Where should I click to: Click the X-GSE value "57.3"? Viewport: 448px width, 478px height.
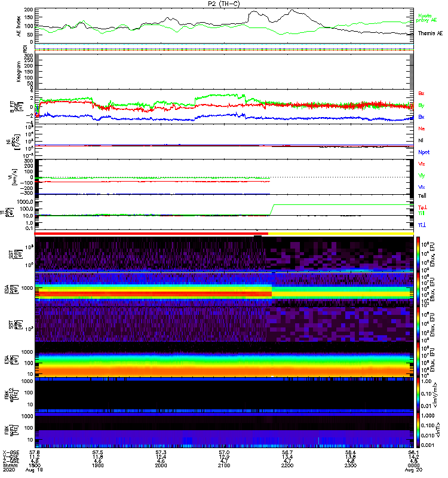(161, 452)
